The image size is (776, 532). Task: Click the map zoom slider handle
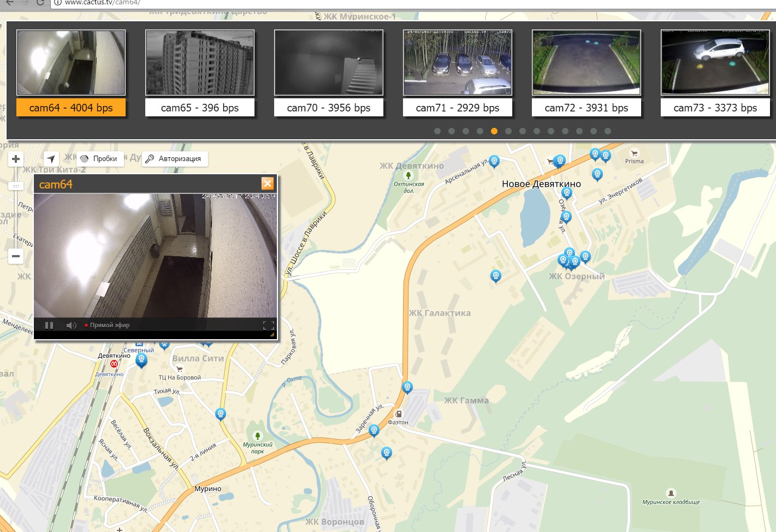coord(16,186)
